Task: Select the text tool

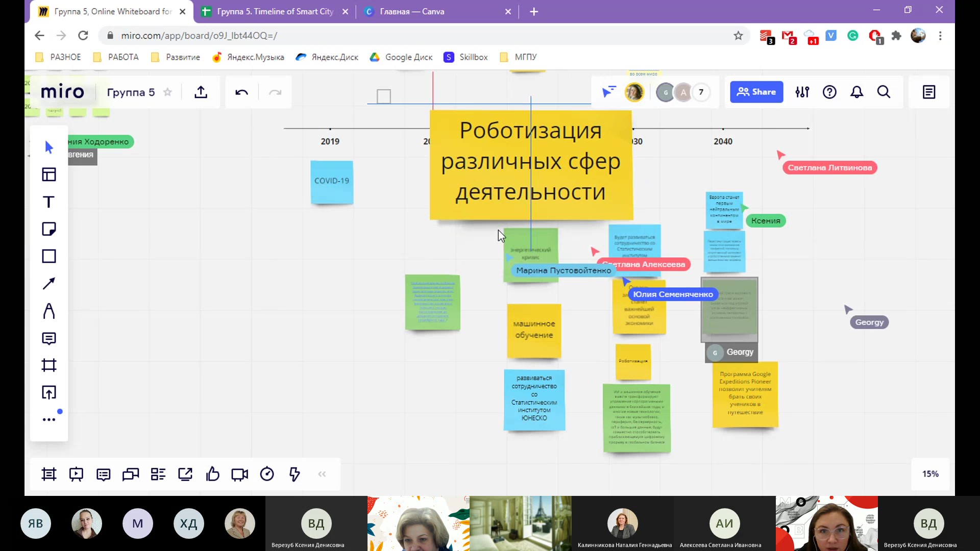Action: coord(48,202)
